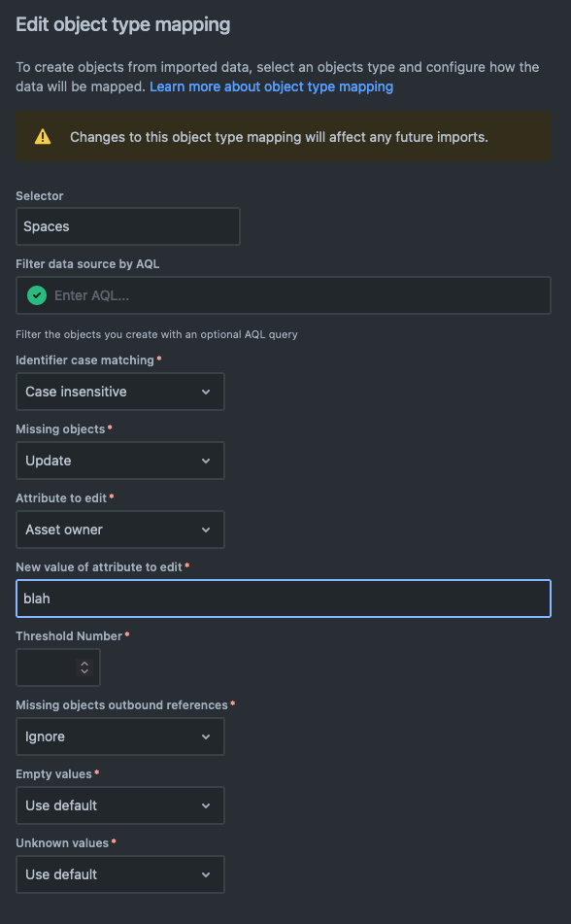Image resolution: width=571 pixels, height=924 pixels.
Task: Click the Empty values chevron icon
Action: (206, 804)
